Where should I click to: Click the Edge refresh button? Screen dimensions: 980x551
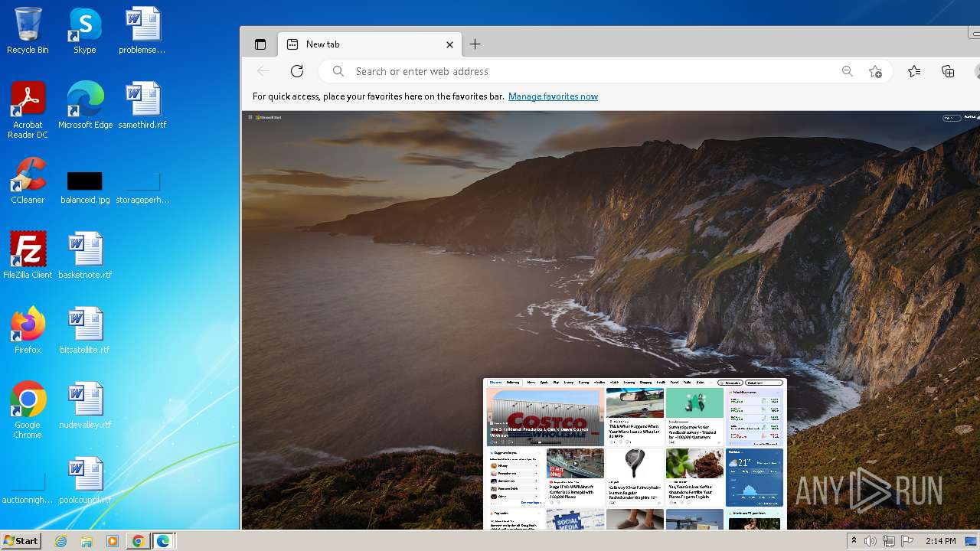pyautogui.click(x=297, y=71)
